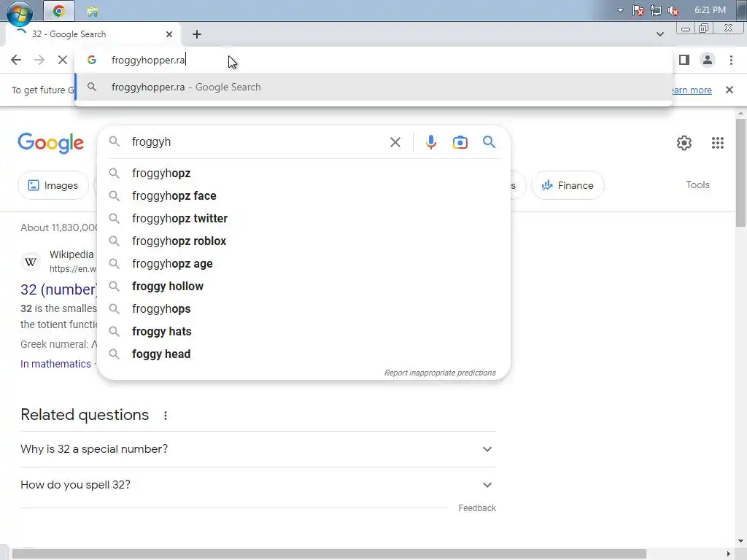Click the 6:21 PM clock
The width and height of the screenshot is (747, 560).
pos(710,10)
